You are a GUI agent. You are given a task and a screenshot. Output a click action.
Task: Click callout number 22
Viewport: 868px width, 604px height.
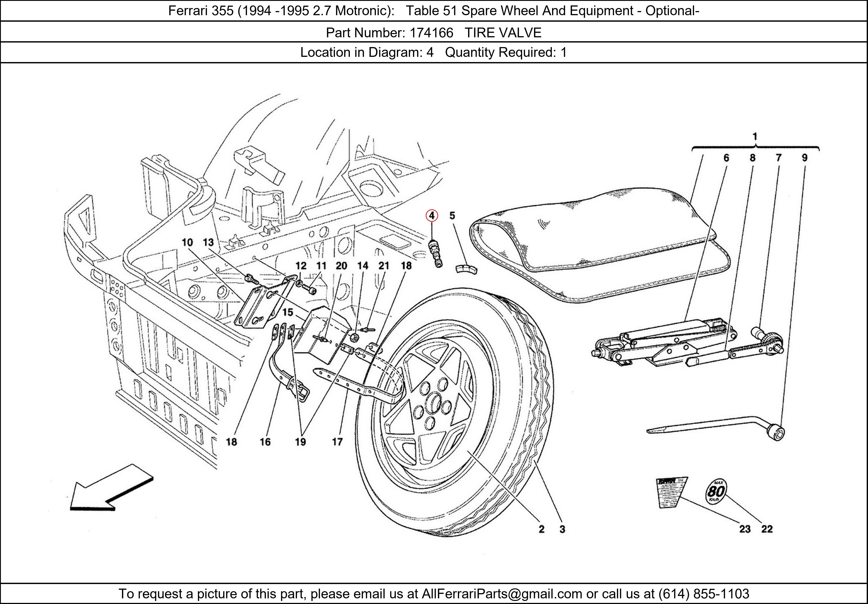[x=767, y=529]
